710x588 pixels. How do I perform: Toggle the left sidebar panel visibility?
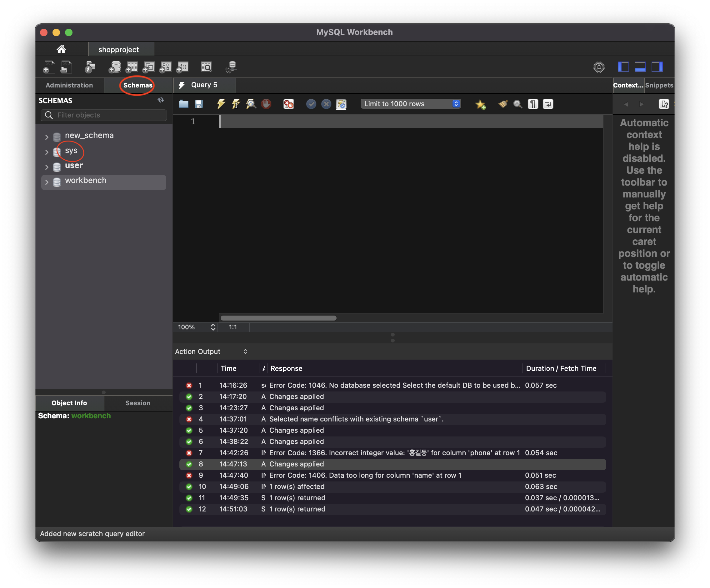point(623,67)
